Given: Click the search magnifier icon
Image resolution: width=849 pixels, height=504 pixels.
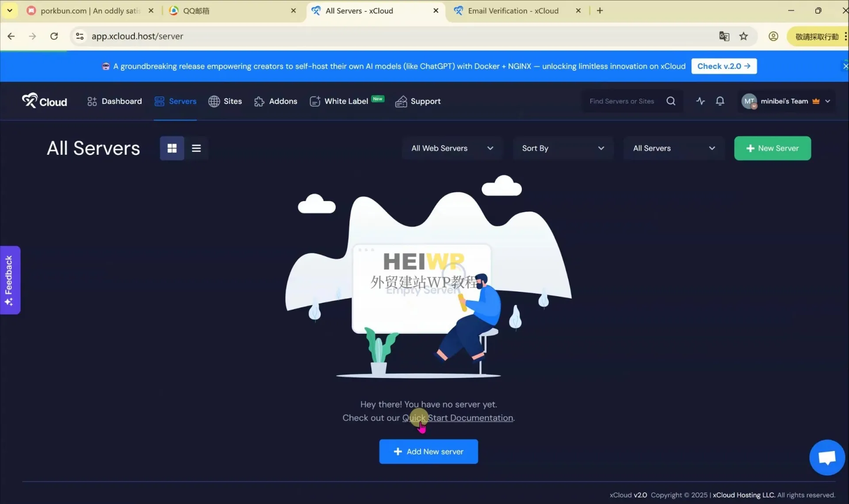Looking at the screenshot, I should click(670, 101).
